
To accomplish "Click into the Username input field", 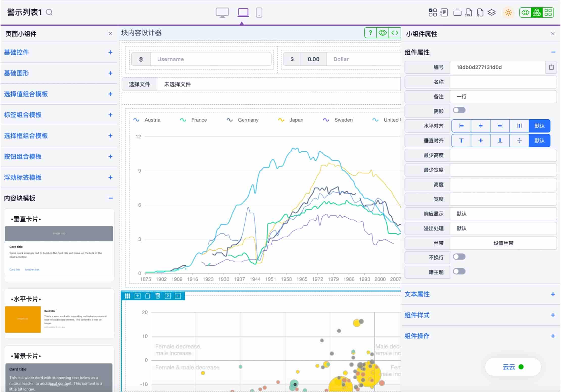I will (x=211, y=59).
